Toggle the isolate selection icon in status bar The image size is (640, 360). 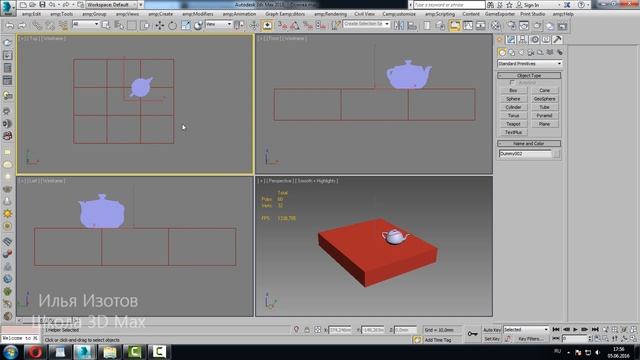[x=296, y=329]
